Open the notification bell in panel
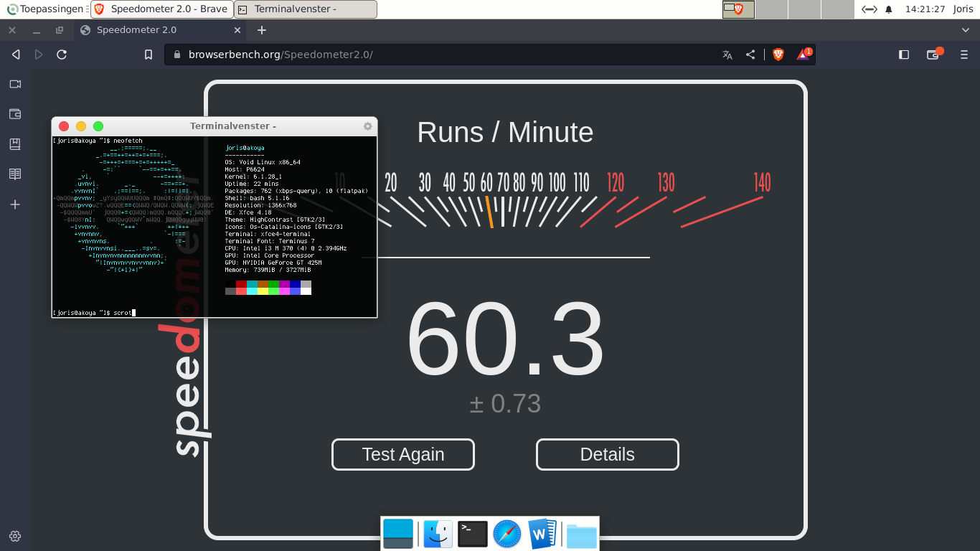The image size is (980, 551). pos(889,9)
